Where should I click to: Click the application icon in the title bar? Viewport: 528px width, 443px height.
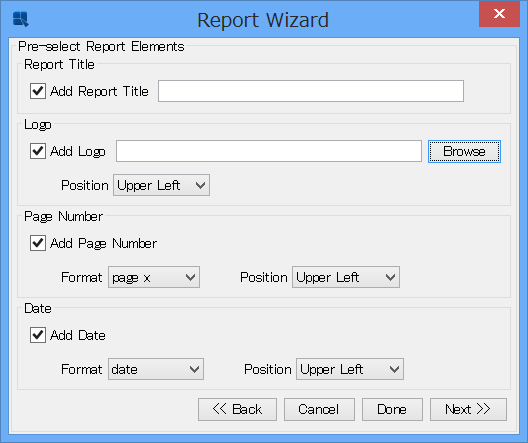tap(21, 19)
